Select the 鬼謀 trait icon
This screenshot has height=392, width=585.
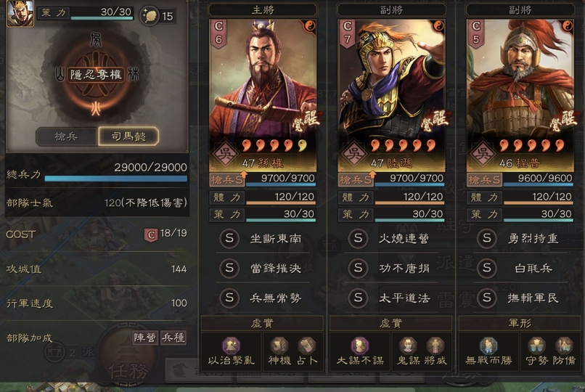[408, 346]
